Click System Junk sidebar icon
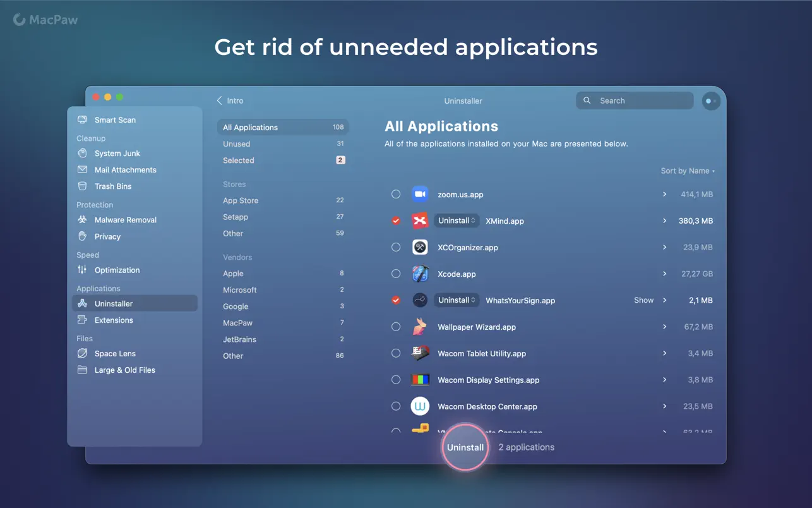The width and height of the screenshot is (812, 508). click(x=82, y=153)
